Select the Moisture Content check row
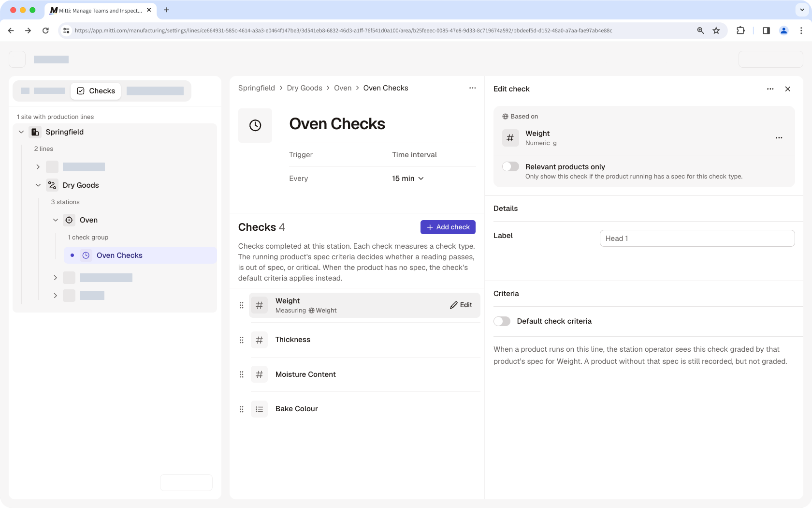Screen dimensions: 812x508 pos(365,374)
